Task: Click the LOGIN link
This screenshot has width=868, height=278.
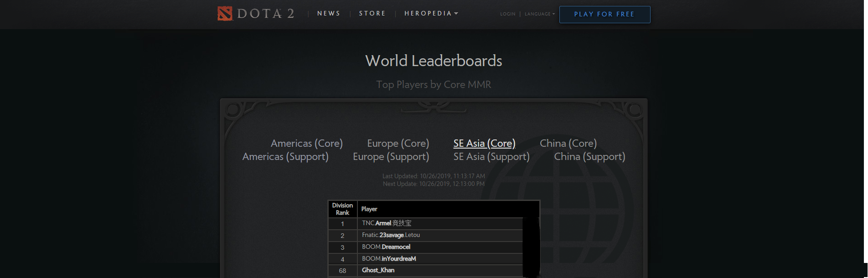Action: tap(507, 14)
